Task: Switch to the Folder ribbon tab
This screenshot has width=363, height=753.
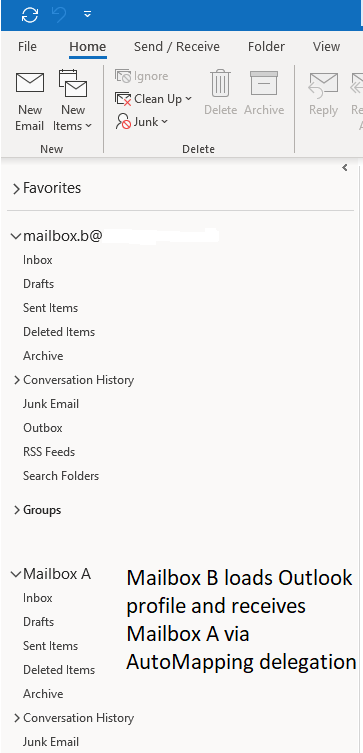Action: pos(266,47)
